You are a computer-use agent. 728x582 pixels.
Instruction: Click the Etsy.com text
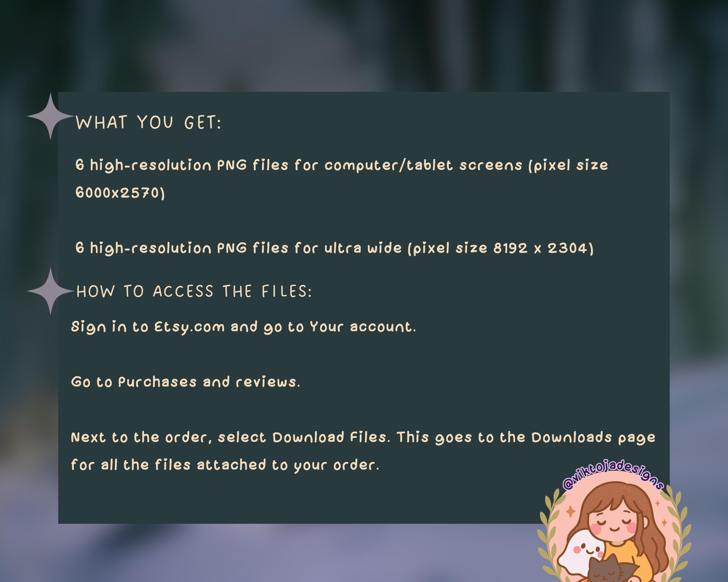[190, 327]
